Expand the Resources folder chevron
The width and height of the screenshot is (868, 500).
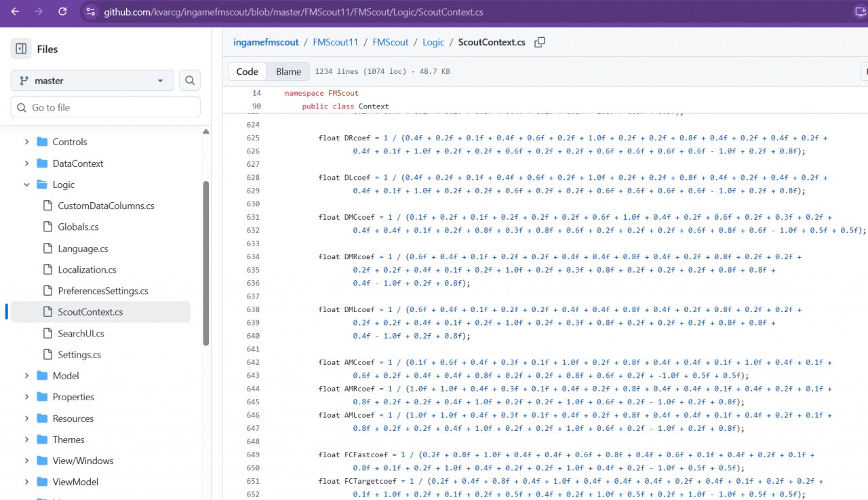pos(26,419)
